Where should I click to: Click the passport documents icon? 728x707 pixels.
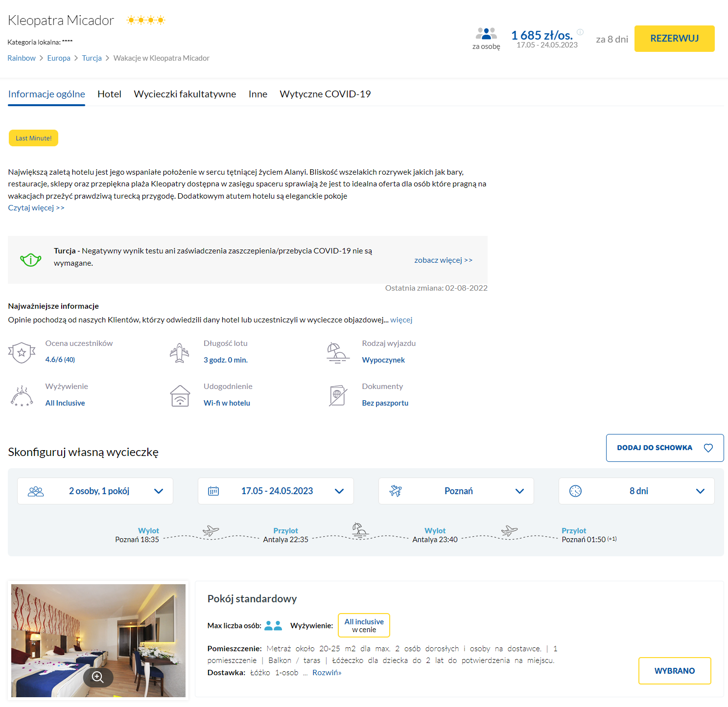338,395
